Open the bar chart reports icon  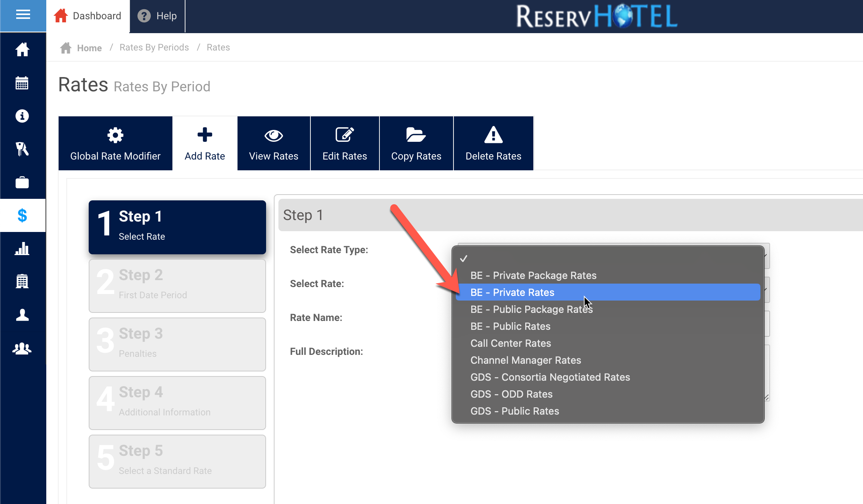point(22,249)
